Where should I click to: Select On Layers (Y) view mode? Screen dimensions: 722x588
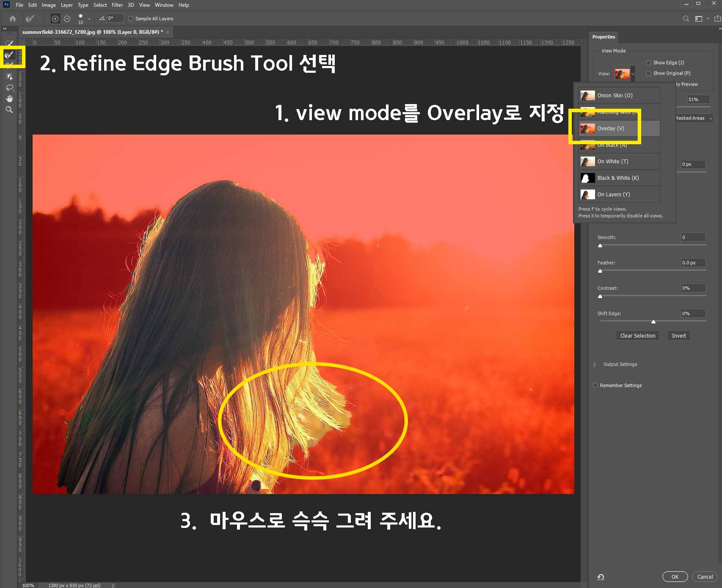(x=619, y=195)
